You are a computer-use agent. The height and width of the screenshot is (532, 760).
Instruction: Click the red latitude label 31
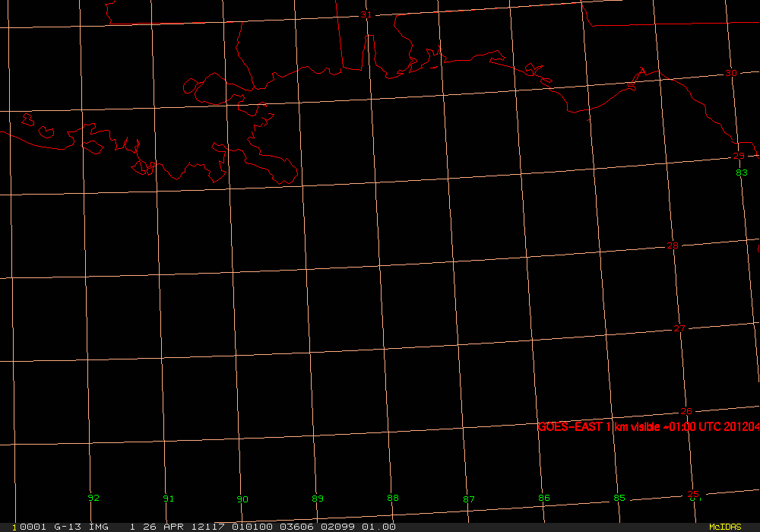tap(366, 15)
